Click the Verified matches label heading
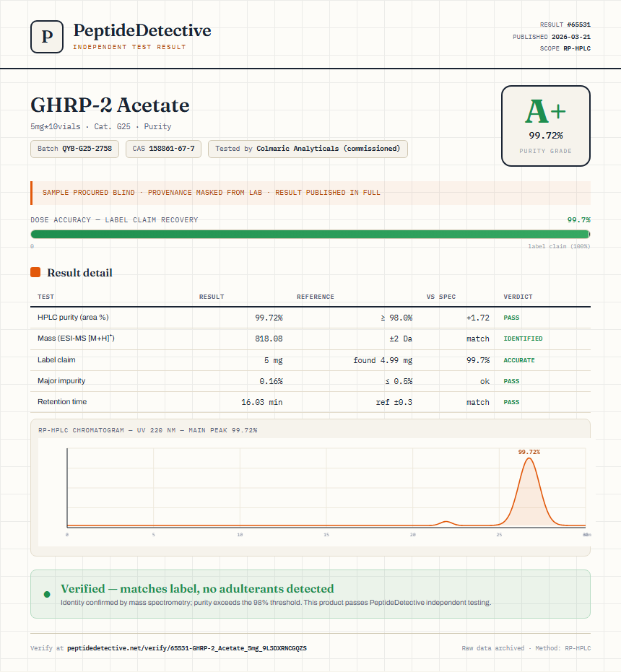 point(197,588)
